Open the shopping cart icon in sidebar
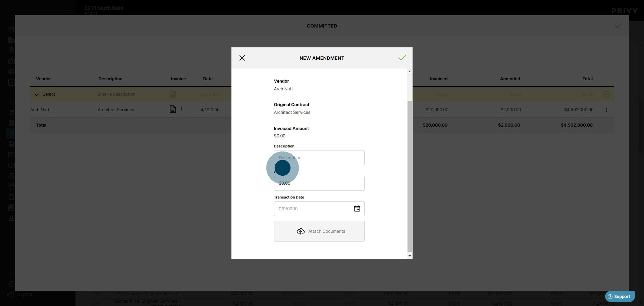The height and width of the screenshot is (306, 644). click(x=11, y=186)
